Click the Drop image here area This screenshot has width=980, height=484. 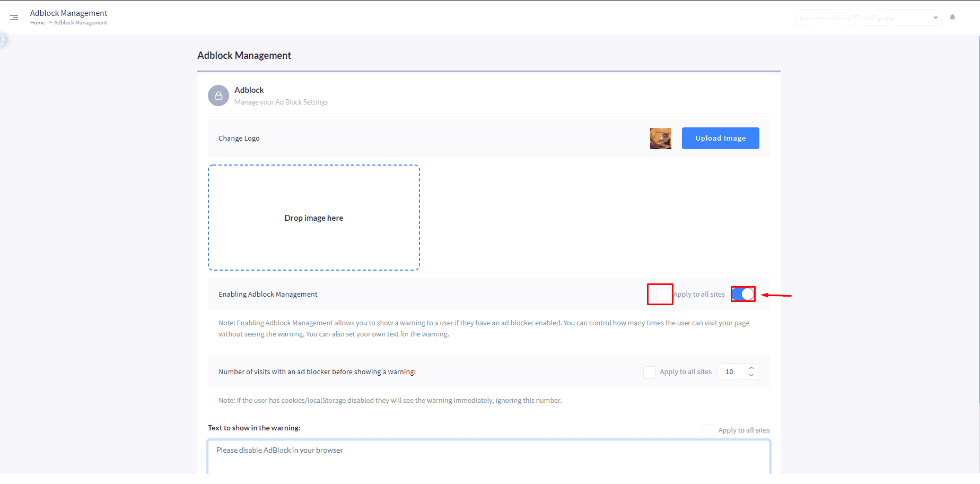(314, 218)
